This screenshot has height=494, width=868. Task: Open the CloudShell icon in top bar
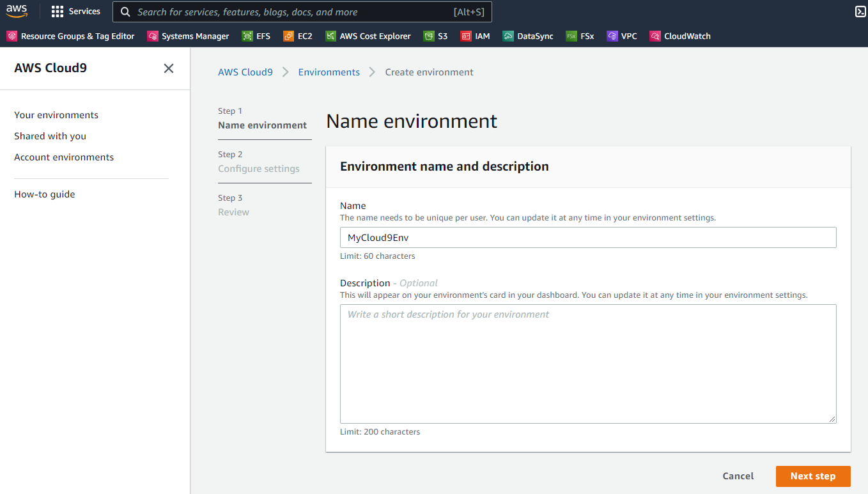pyautogui.click(x=860, y=12)
